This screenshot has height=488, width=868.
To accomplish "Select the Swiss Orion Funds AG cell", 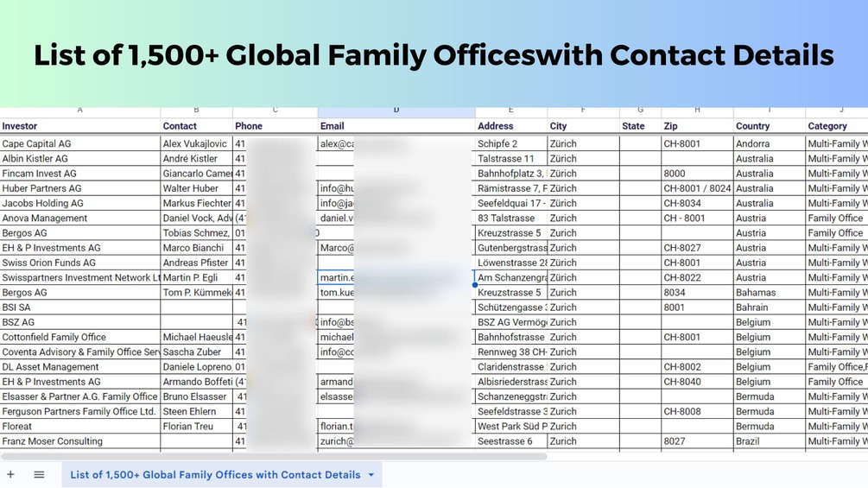I will [x=80, y=263].
